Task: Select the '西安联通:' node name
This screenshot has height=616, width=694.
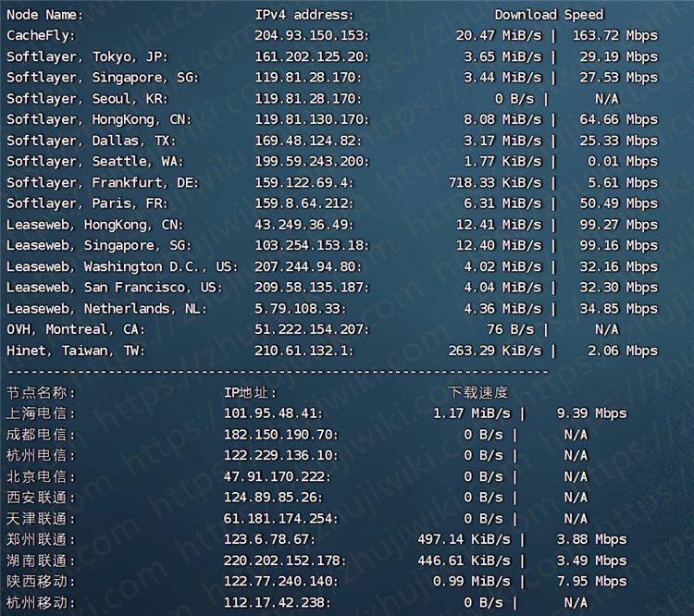Action: pos(41,498)
